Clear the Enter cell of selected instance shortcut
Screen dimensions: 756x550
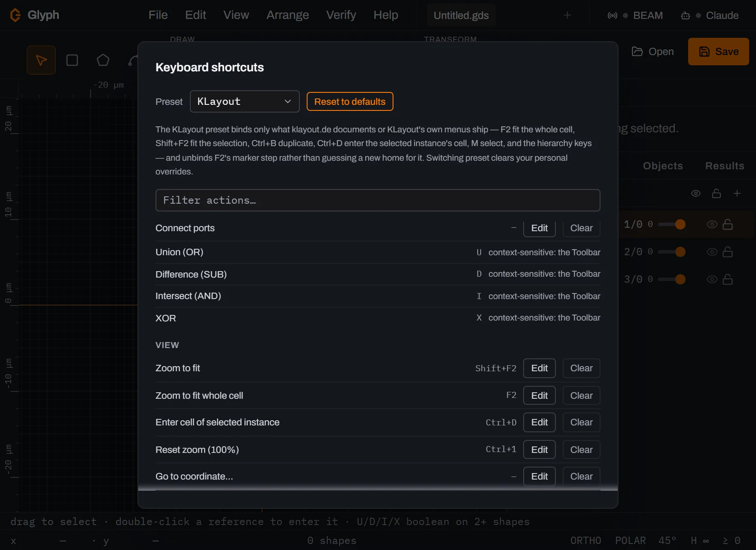582,422
